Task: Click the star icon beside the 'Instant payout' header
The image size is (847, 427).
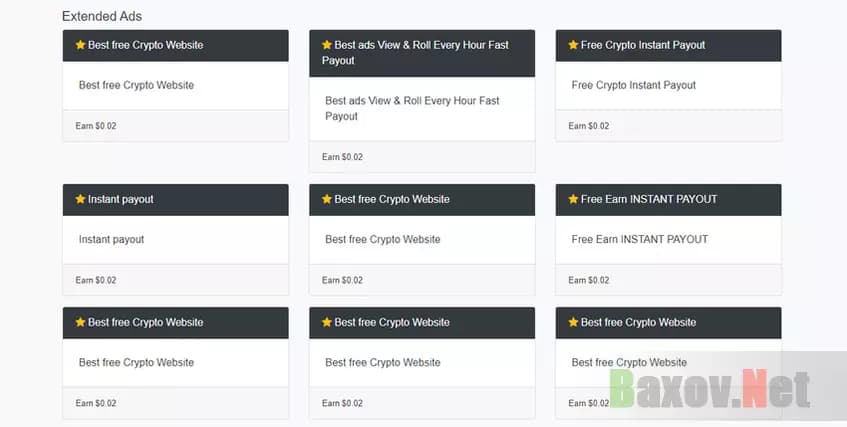Action: [80, 199]
